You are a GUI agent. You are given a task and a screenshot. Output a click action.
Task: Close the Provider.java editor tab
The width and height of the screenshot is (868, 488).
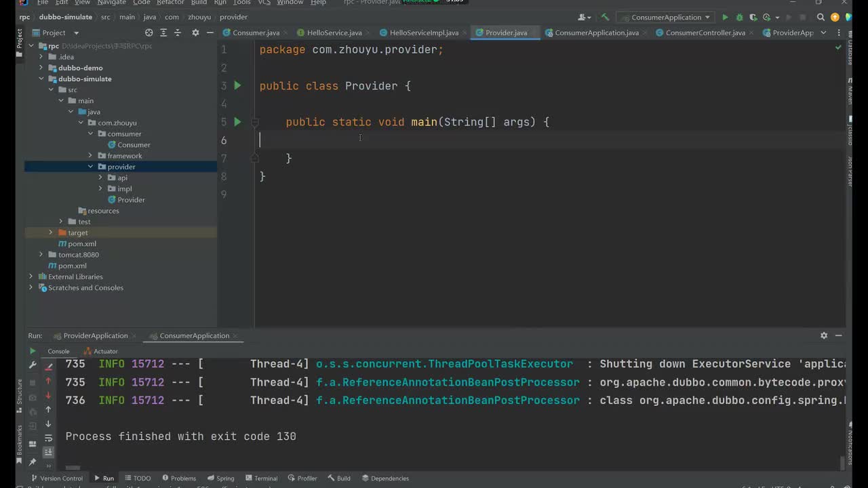tap(534, 33)
